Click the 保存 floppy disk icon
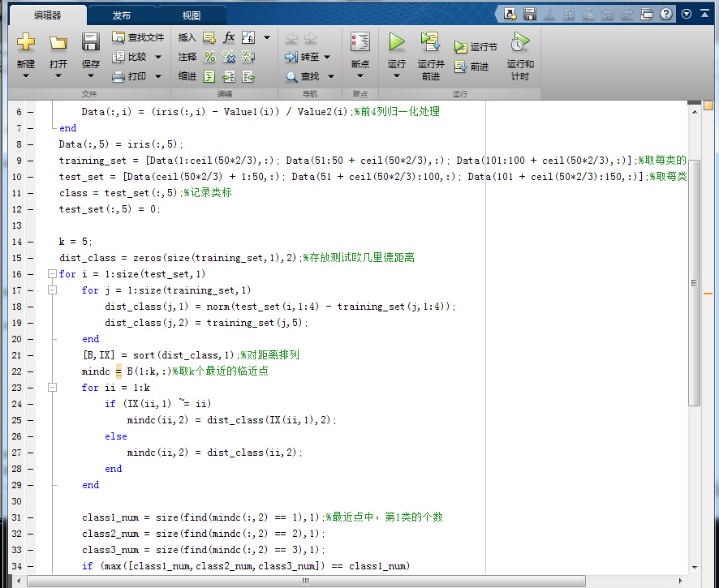719x588 pixels. 91,42
